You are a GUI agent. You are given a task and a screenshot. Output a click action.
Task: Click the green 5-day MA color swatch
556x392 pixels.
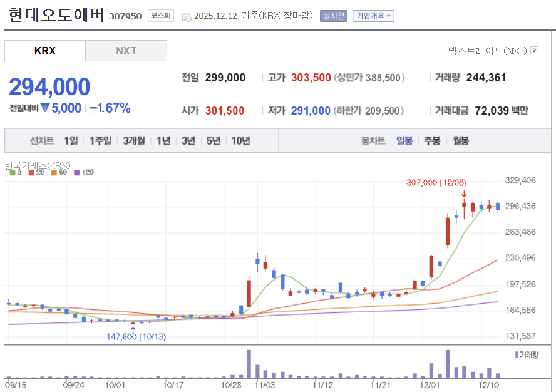(x=12, y=173)
